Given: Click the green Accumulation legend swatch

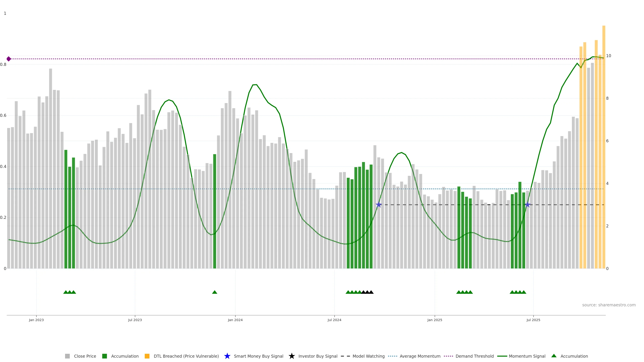Looking at the screenshot, I should (104, 356).
